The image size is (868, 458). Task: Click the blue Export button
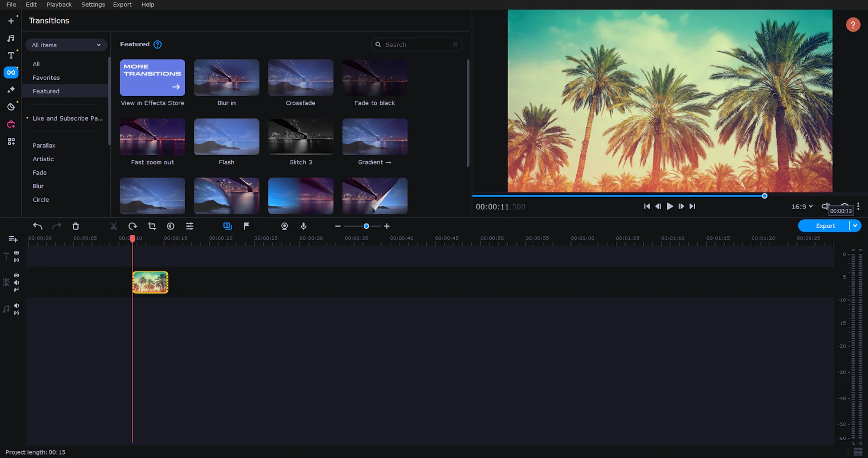tap(825, 226)
